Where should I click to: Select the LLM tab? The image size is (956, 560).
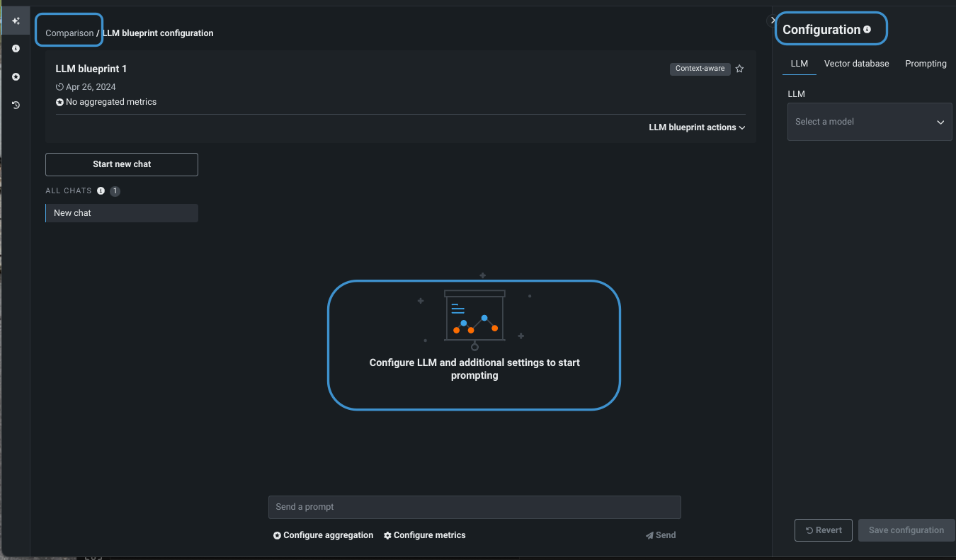[x=799, y=64]
